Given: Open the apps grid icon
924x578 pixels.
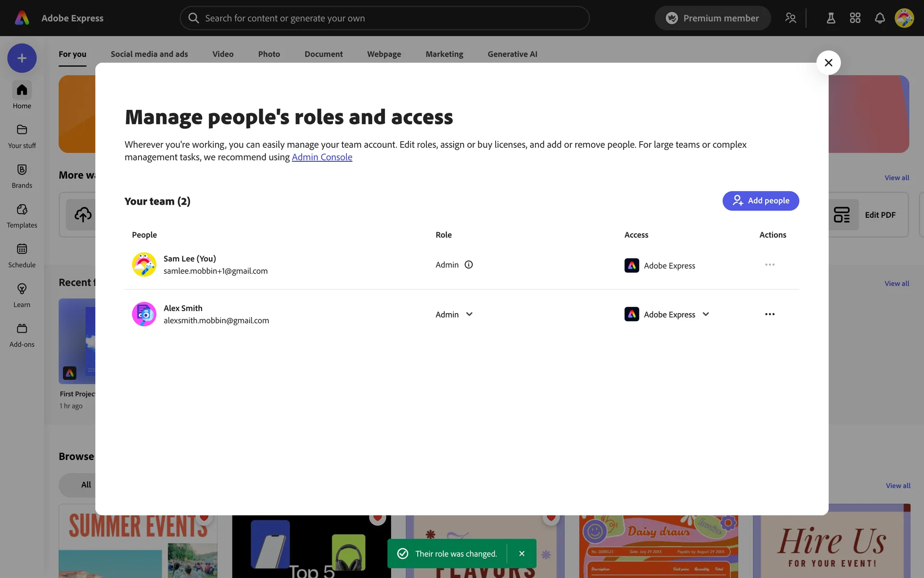Looking at the screenshot, I should point(855,18).
